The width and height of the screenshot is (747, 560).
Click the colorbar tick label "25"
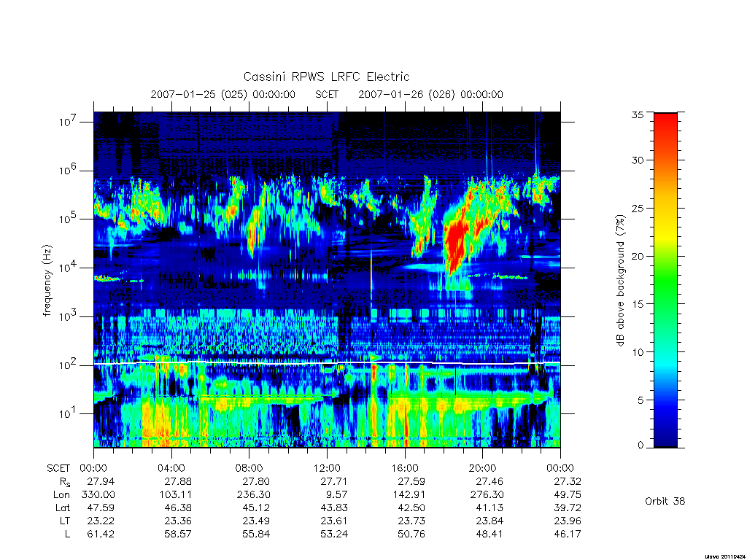pyautogui.click(x=637, y=208)
